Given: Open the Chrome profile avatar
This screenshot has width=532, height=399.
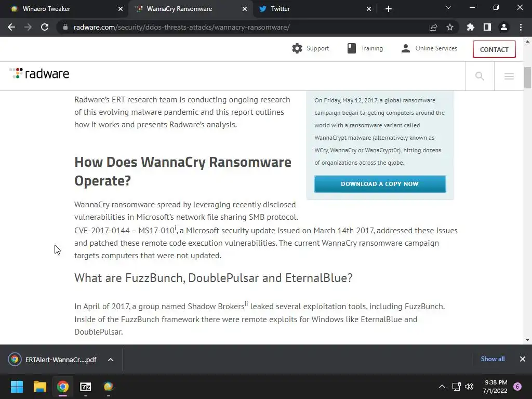Looking at the screenshot, I should click(x=504, y=27).
